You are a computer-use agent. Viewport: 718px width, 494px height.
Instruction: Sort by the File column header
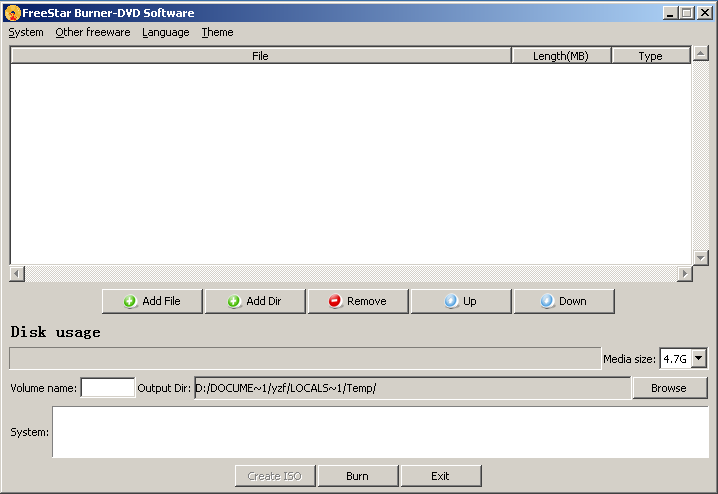261,56
